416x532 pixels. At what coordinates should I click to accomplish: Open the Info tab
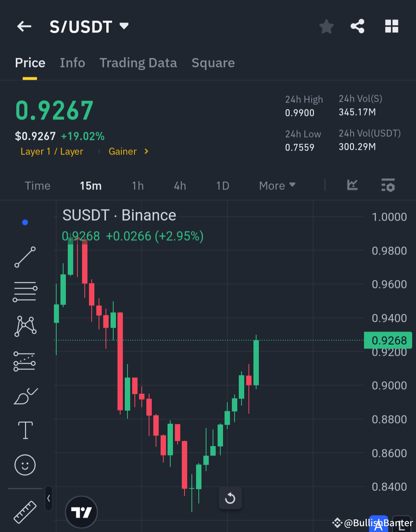pos(72,63)
